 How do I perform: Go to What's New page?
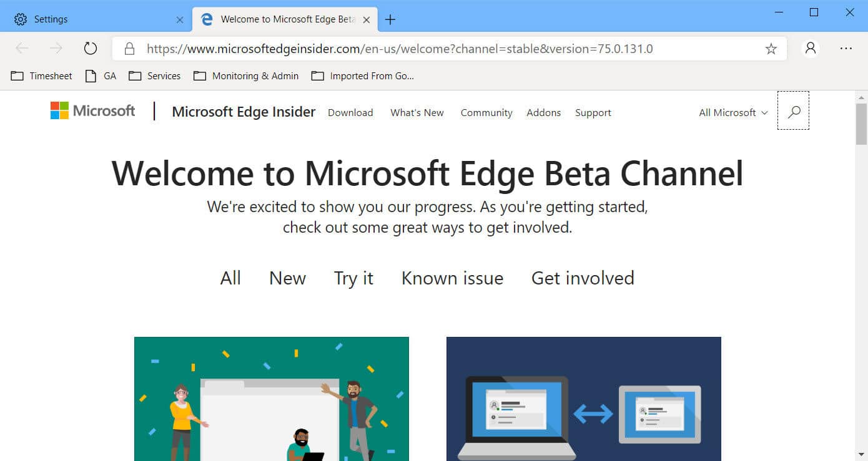pyautogui.click(x=417, y=112)
